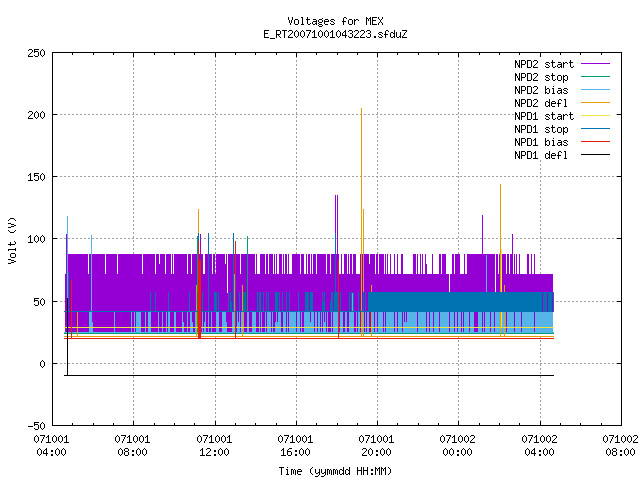
Task: Click the black NPD1 defl legend line
Action: pyautogui.click(x=596, y=155)
